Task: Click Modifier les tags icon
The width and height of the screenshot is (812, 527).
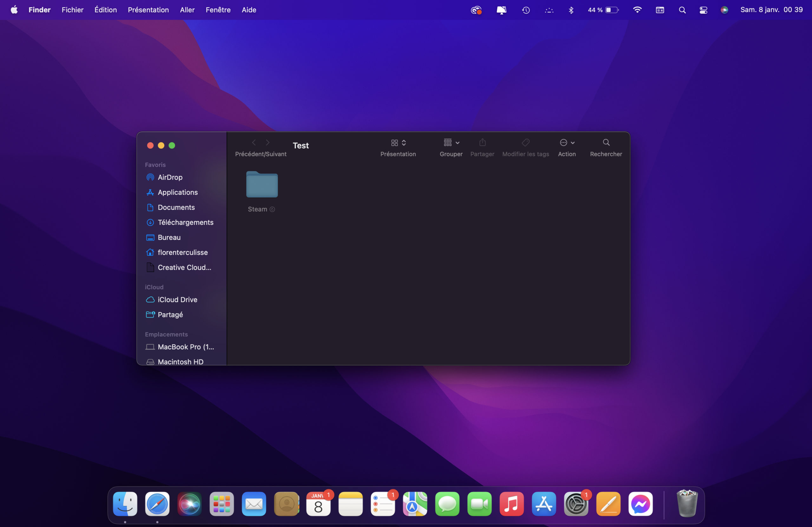Action: click(x=525, y=143)
